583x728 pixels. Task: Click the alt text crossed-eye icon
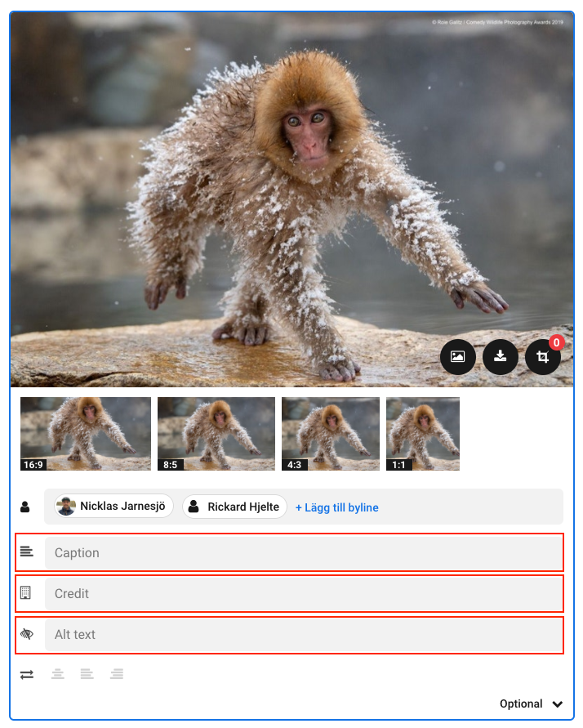[x=27, y=634]
